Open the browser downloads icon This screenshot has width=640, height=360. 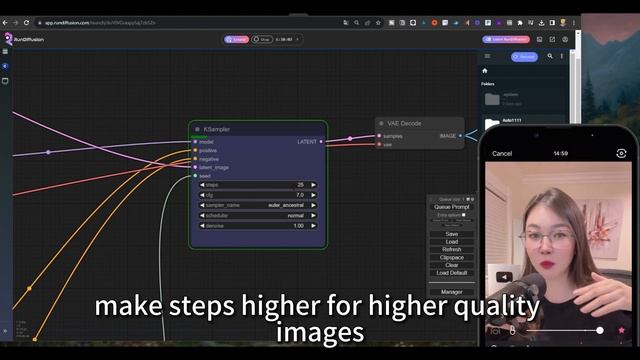click(x=541, y=23)
